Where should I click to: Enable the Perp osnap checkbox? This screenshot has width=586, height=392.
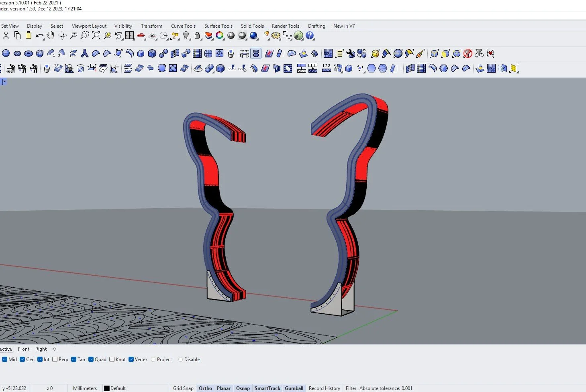click(x=55, y=360)
